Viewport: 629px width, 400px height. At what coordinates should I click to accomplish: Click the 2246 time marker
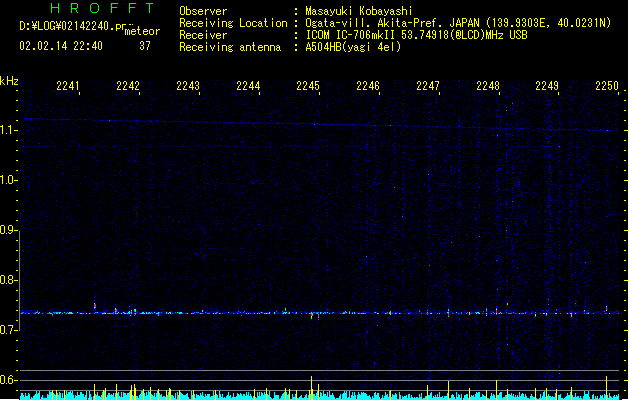point(368,86)
